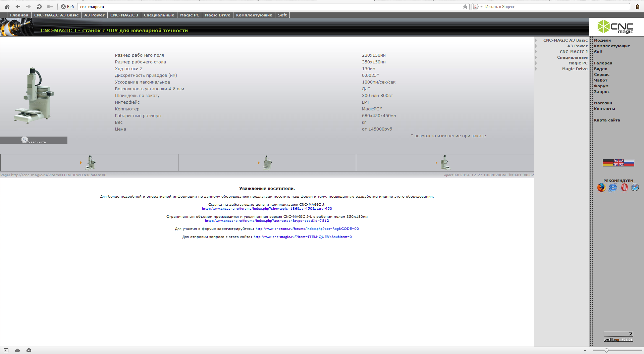Open the Видео link

click(x=601, y=69)
